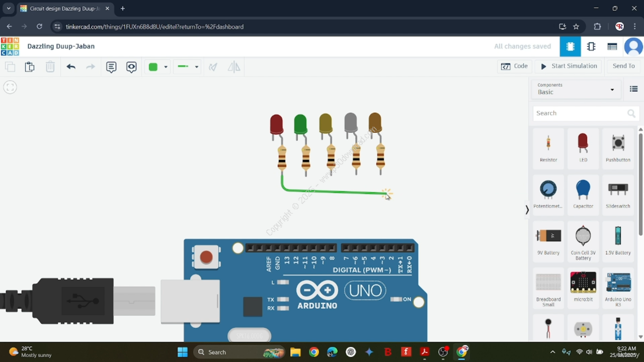
Task: Open the Notes tool
Action: pyautogui.click(x=111, y=67)
